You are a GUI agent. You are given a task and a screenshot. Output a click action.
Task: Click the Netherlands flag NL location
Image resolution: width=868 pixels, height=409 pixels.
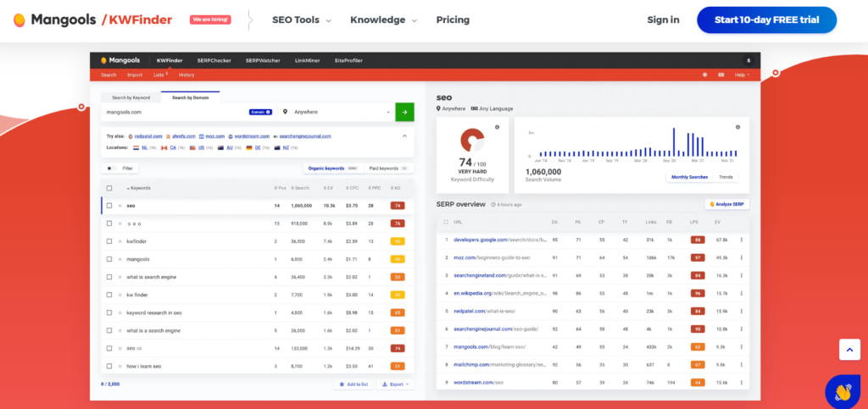click(x=136, y=148)
